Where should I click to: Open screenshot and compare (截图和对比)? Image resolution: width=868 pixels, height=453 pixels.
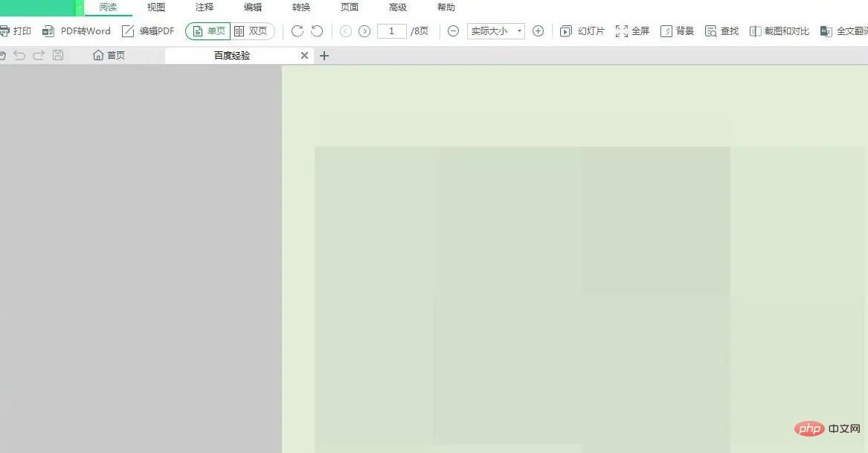(x=779, y=31)
